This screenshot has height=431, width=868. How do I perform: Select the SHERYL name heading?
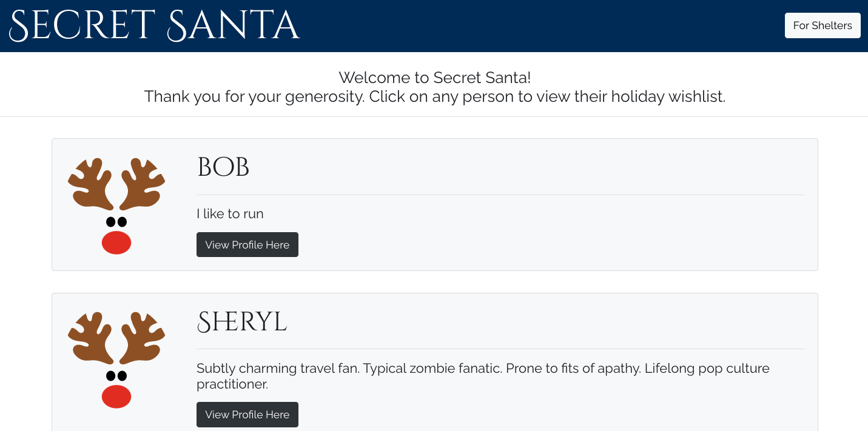(x=241, y=322)
